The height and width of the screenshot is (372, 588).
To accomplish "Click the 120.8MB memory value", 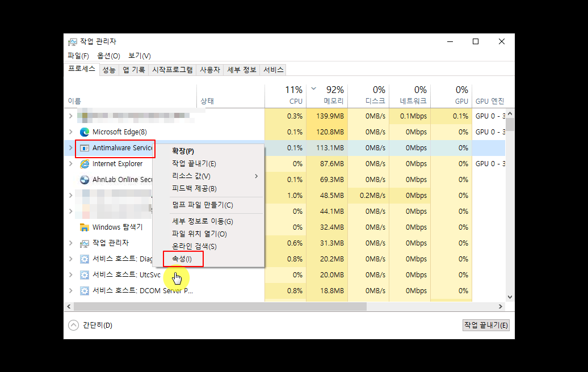I will click(x=330, y=132).
